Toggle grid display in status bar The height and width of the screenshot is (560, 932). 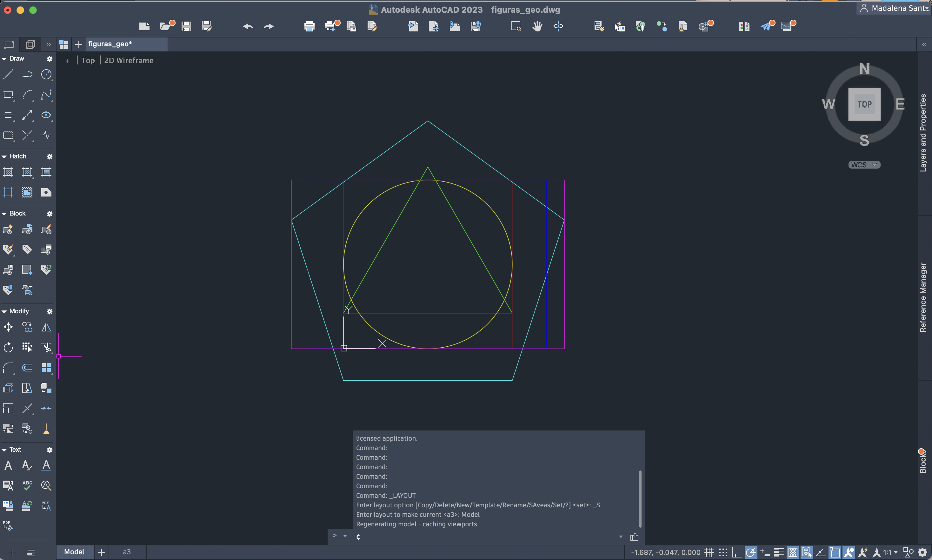(709, 552)
